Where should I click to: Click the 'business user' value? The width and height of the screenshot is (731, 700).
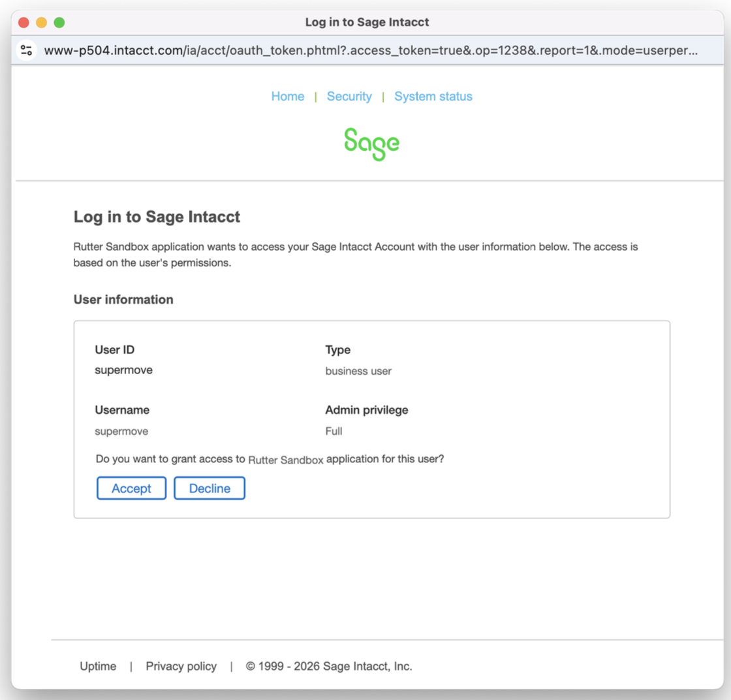[358, 371]
